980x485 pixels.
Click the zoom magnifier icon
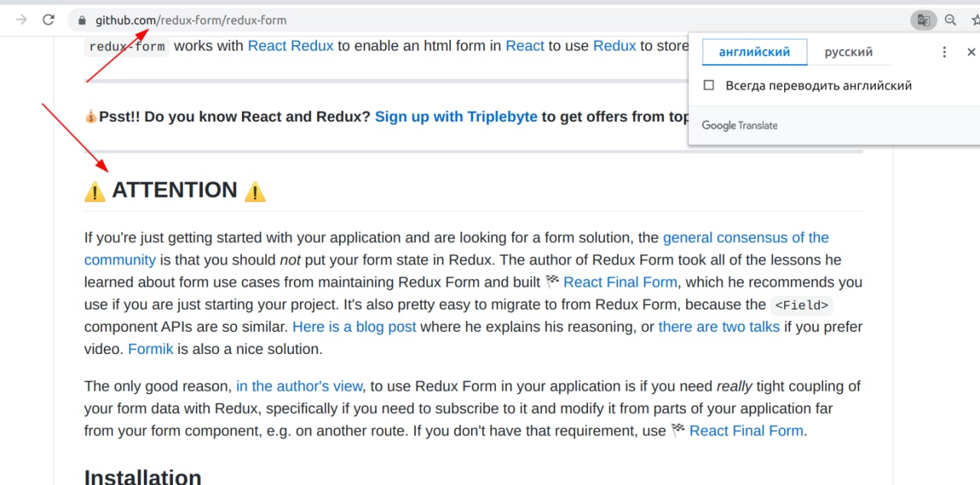(950, 20)
